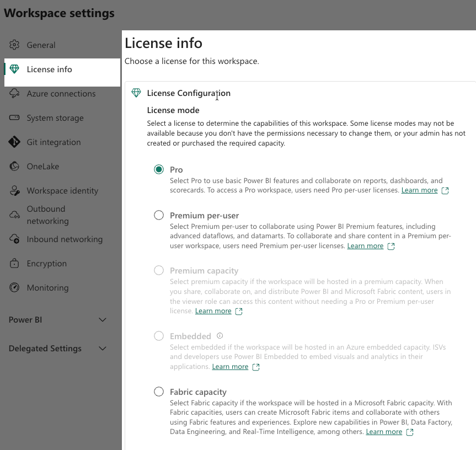
Task: Open Learn more link under Premium capacity
Action: coord(213,311)
